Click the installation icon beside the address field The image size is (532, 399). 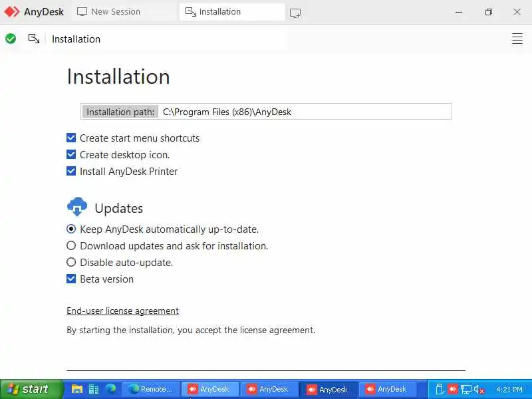point(34,39)
